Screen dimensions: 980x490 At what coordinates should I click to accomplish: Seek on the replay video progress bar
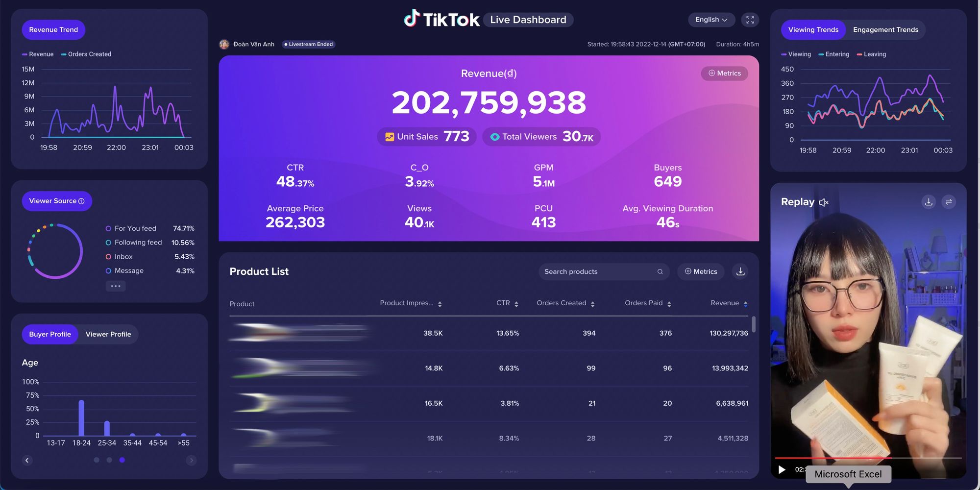pos(868,458)
